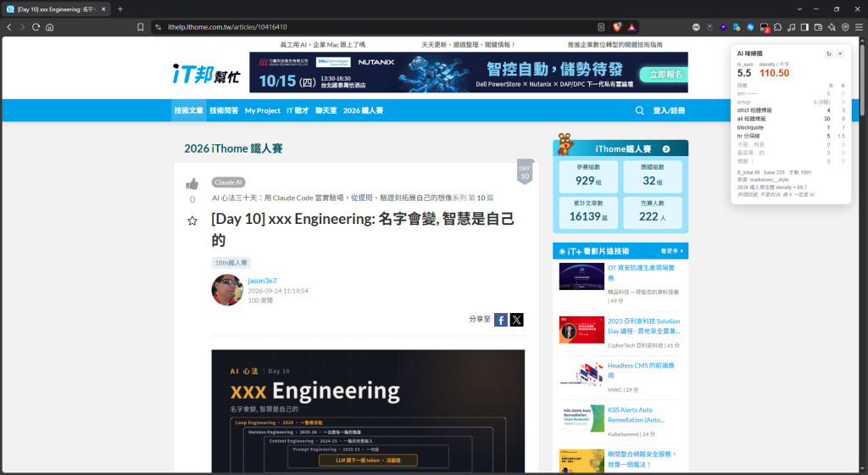Click 天天更新、週週整理、關鍵情報 ad link
868x475 pixels.
click(x=468, y=44)
